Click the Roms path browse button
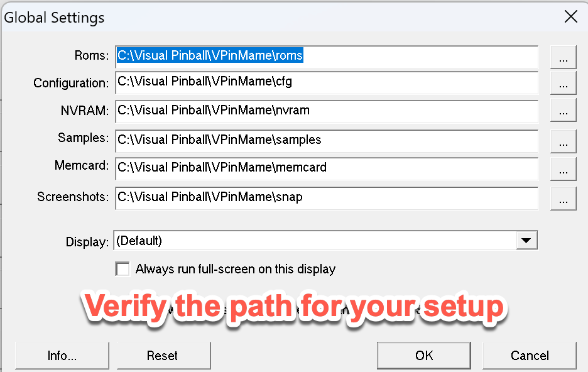 (x=563, y=57)
